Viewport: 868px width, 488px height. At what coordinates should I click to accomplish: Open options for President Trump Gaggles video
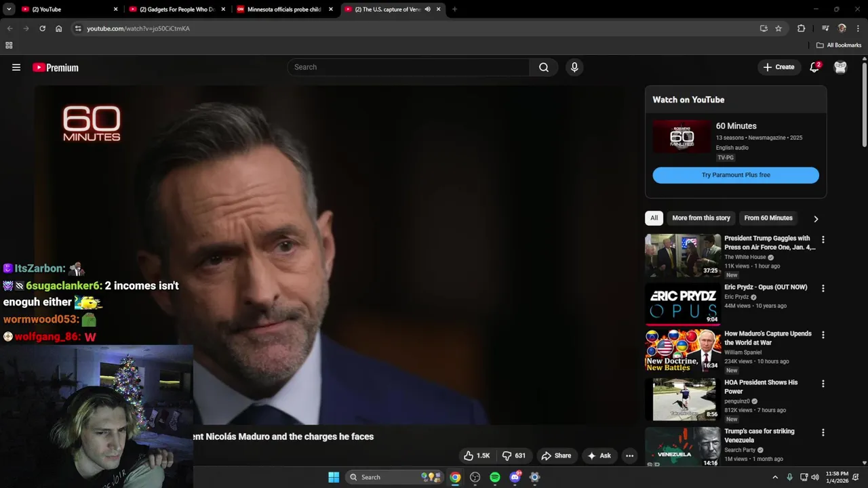click(x=823, y=240)
